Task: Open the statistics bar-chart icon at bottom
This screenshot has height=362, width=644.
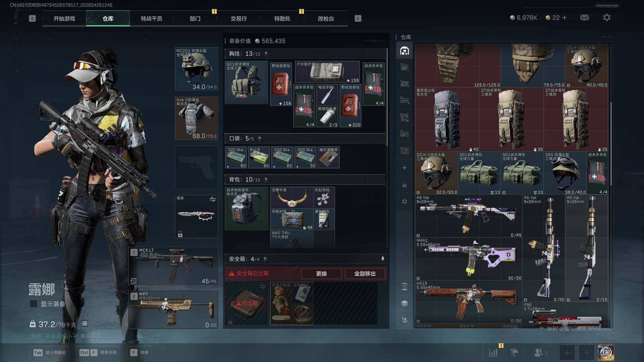Action: point(493,352)
